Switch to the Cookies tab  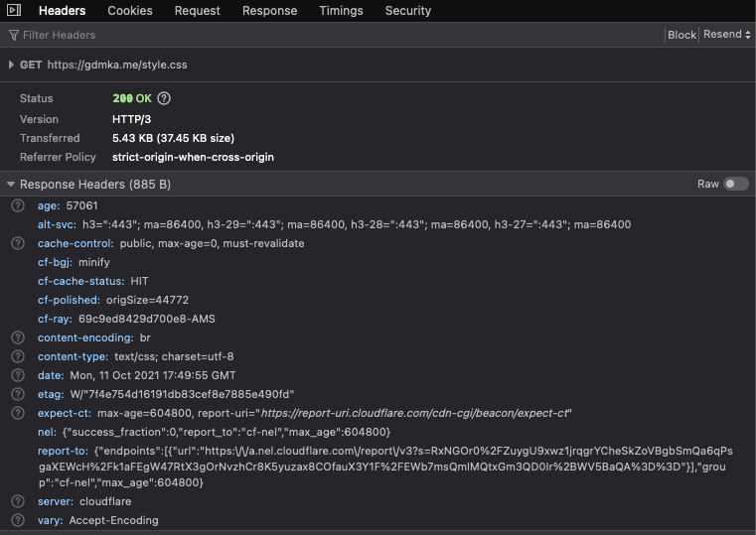[x=129, y=11]
